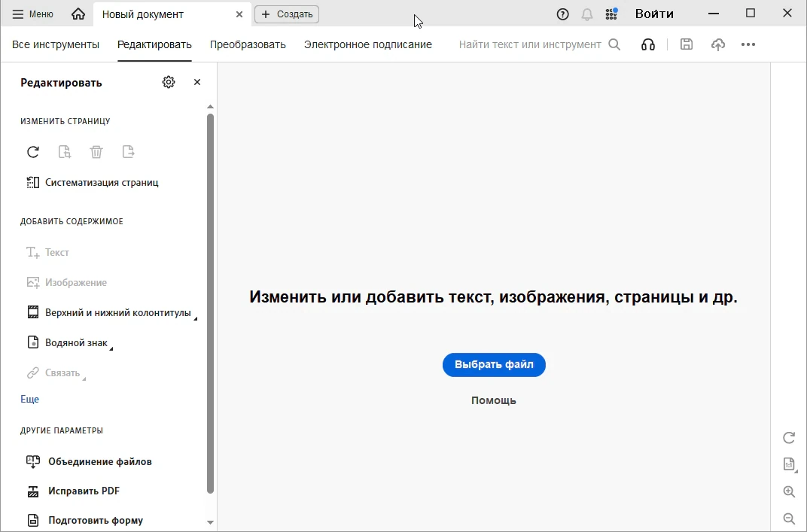This screenshot has height=532, width=807.
Task: Open Исправить PDF tool
Action: 73,491
